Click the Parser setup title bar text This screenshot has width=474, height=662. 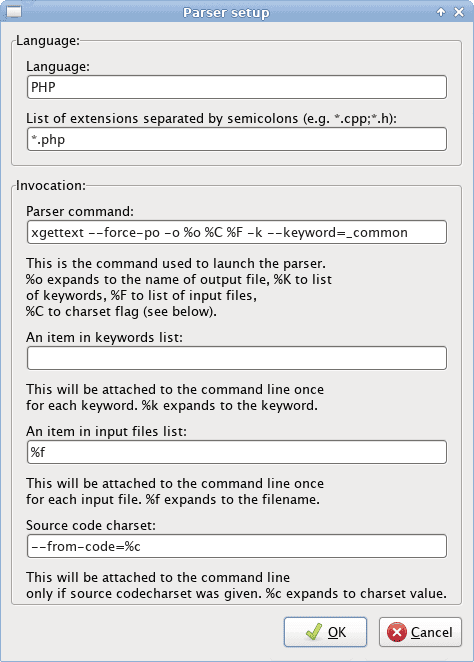(x=226, y=13)
